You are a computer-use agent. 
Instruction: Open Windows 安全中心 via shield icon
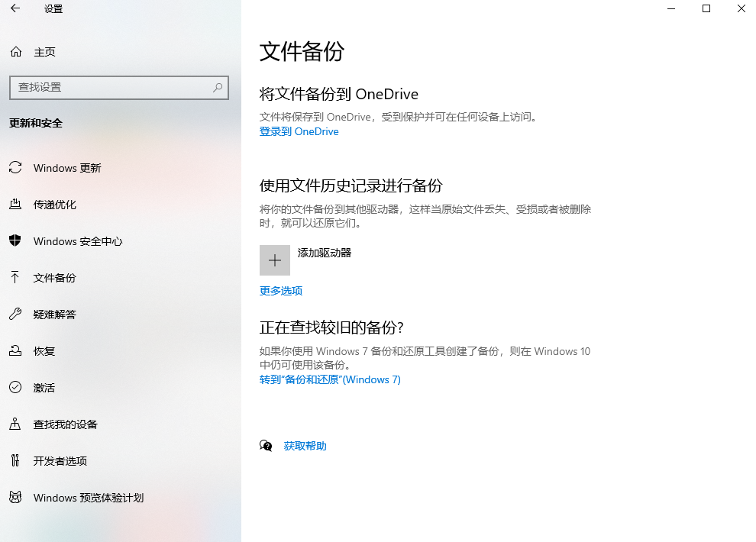(x=15, y=241)
